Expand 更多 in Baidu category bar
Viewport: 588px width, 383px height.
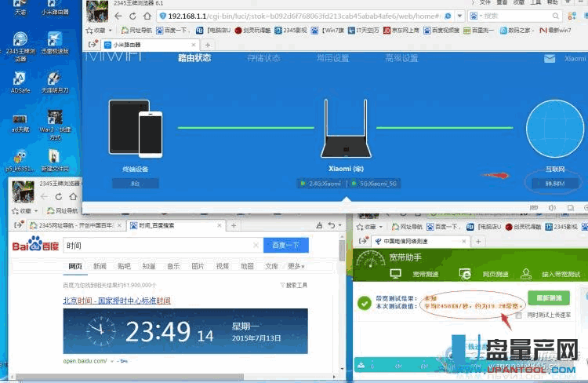pos(296,266)
